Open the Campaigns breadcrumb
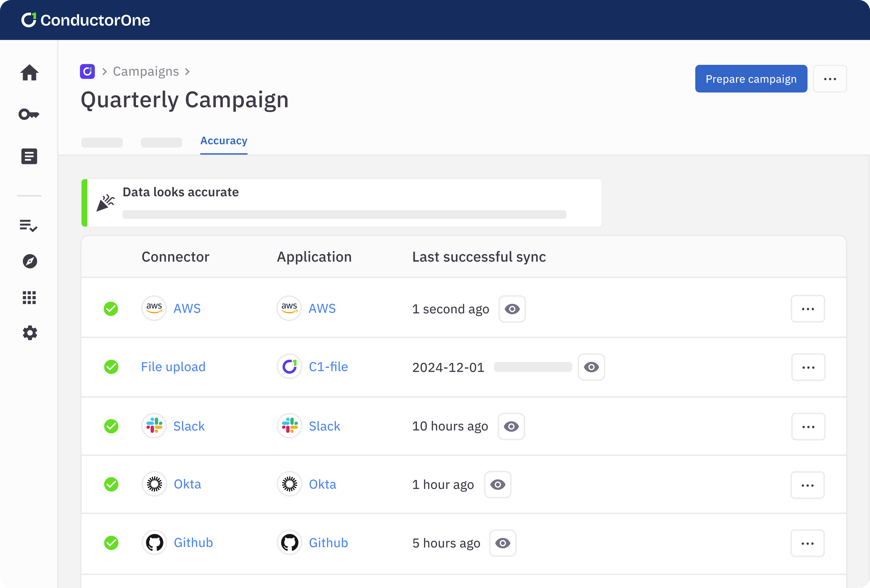 pyautogui.click(x=146, y=72)
